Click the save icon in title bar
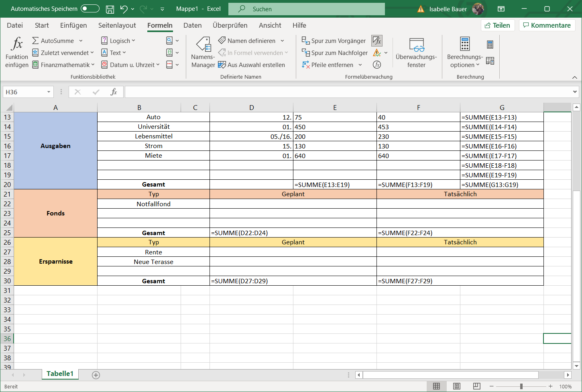This screenshot has height=392, width=582. tap(110, 9)
